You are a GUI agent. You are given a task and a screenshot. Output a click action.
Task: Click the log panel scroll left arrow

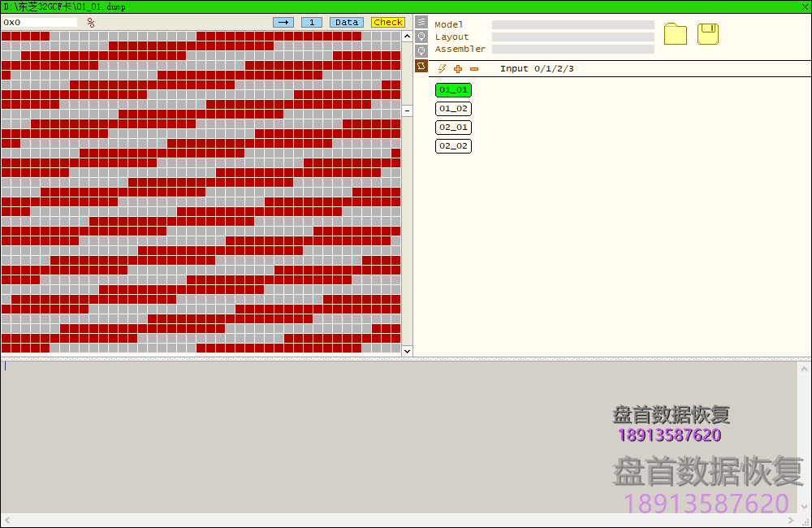click(x=7, y=520)
